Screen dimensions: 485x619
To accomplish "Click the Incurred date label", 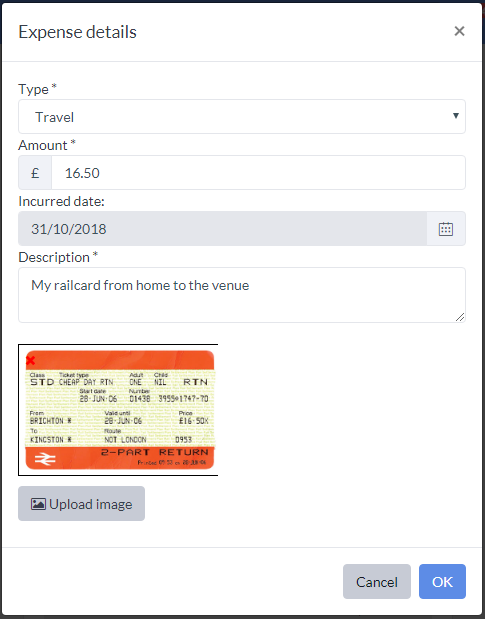I will 61,201.
